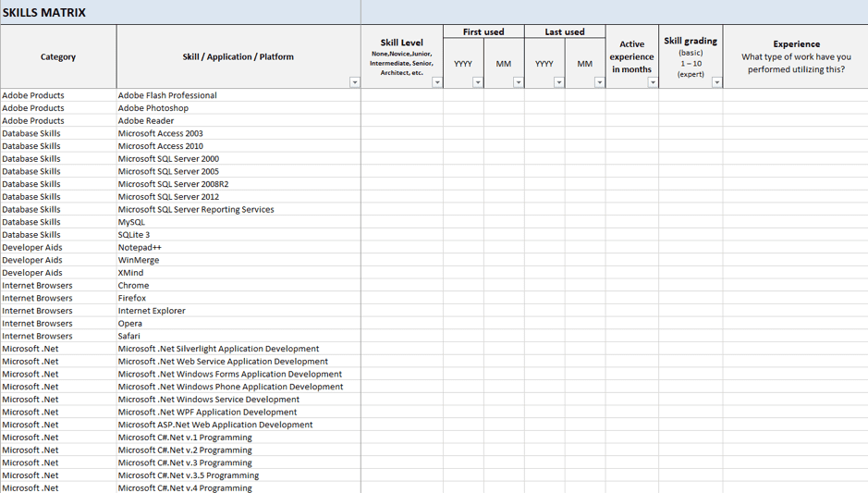This screenshot has height=493, width=868.
Task: Select the Firefox cell
Action: (x=238, y=298)
